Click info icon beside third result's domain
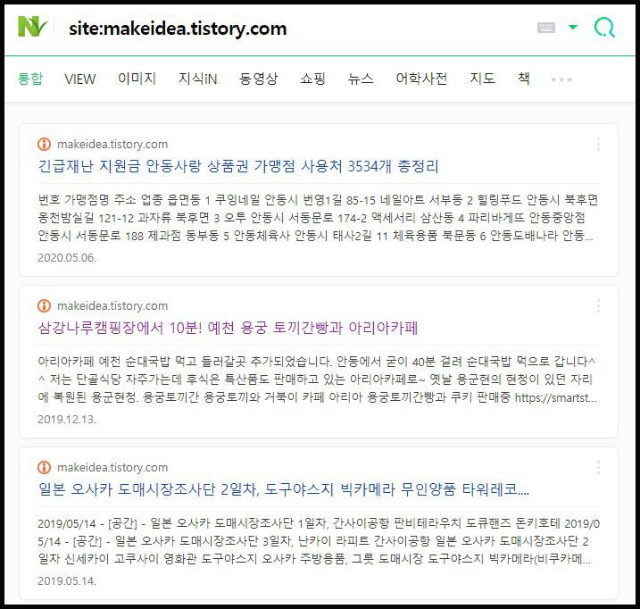 [44, 467]
